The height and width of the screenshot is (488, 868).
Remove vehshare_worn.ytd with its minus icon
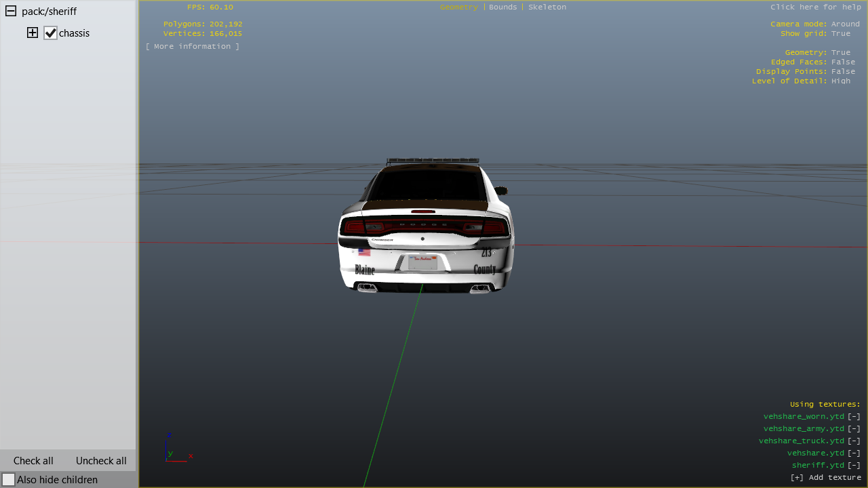854,416
